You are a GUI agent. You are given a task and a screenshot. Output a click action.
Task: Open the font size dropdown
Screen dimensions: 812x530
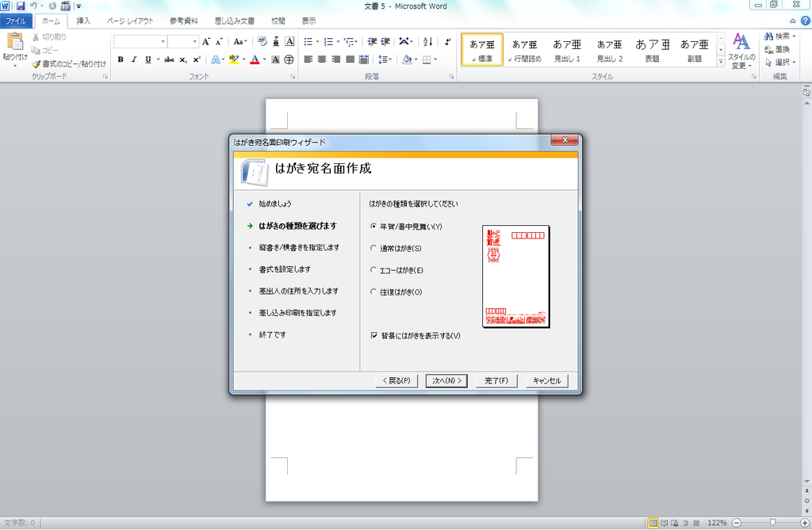tap(195, 42)
